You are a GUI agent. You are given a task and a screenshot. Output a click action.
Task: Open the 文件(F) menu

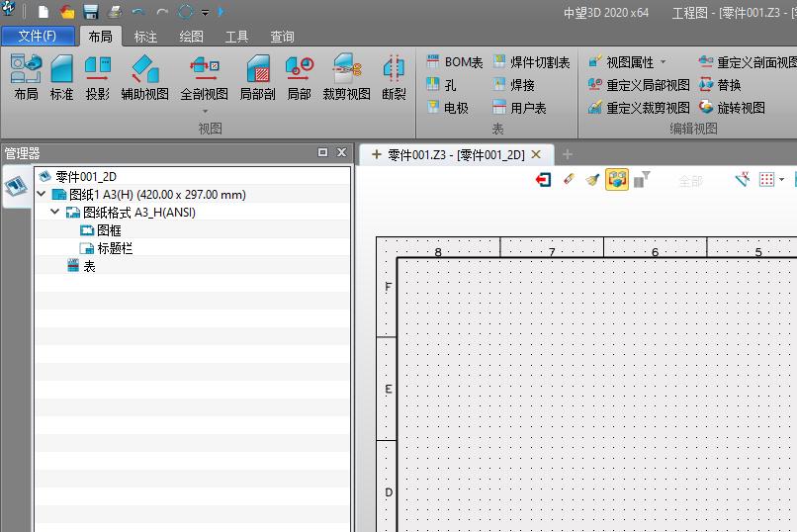38,36
